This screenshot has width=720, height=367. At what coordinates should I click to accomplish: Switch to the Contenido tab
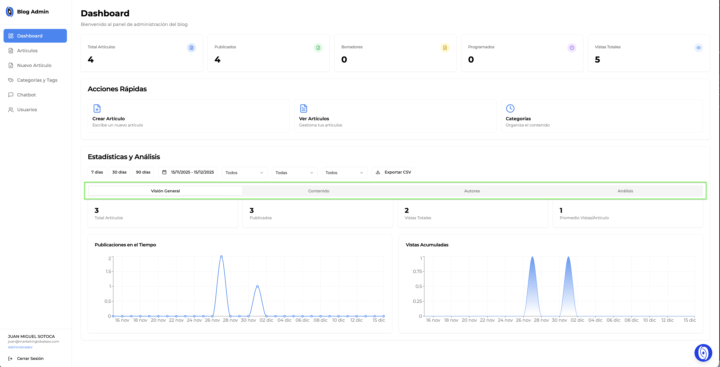click(319, 191)
